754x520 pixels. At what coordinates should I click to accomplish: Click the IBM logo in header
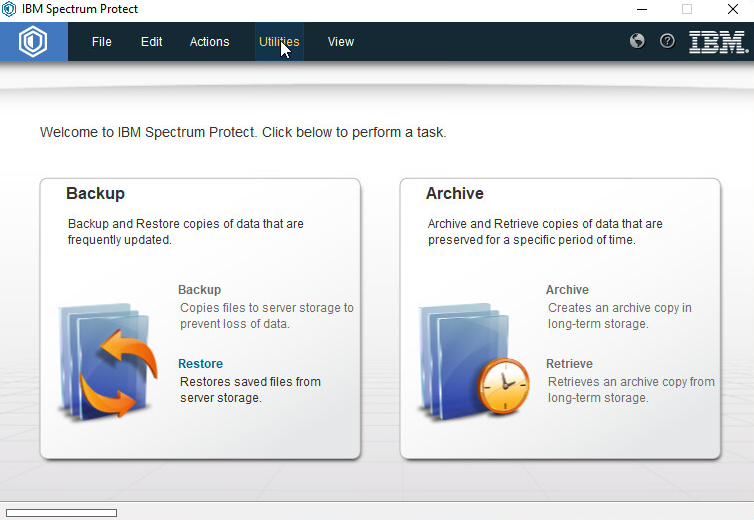click(x=717, y=42)
